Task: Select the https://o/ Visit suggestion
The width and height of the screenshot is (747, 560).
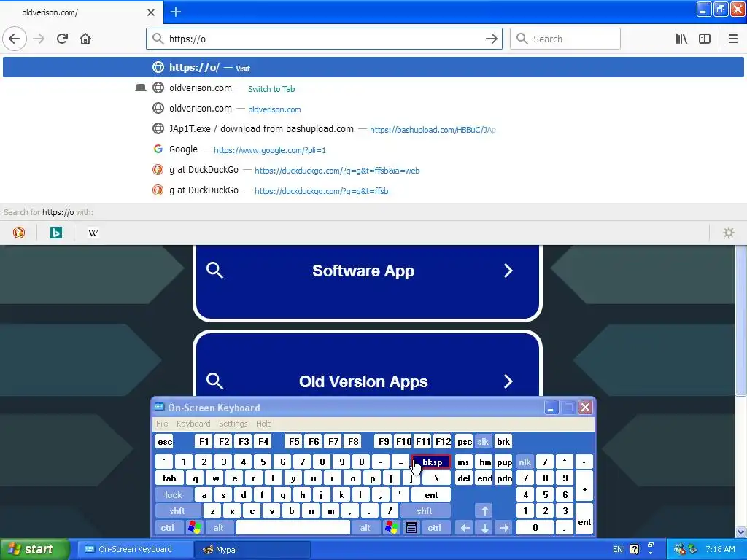Action: (x=373, y=67)
